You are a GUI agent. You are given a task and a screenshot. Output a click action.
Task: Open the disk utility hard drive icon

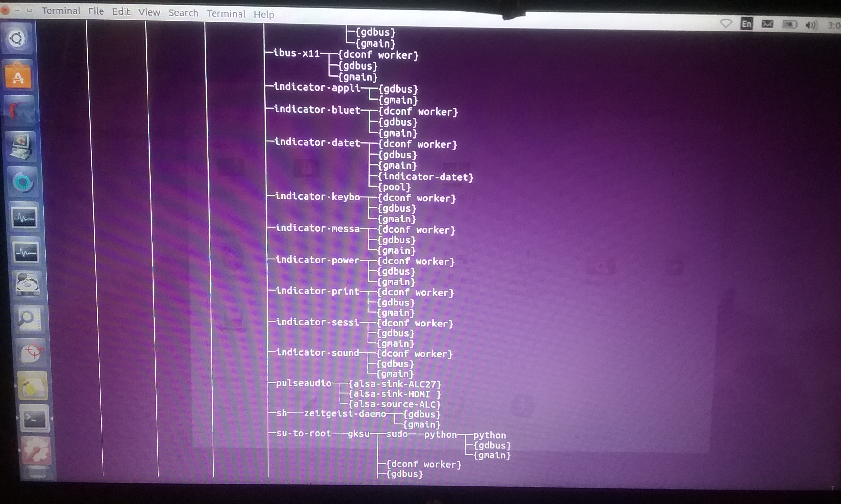pyautogui.click(x=28, y=284)
